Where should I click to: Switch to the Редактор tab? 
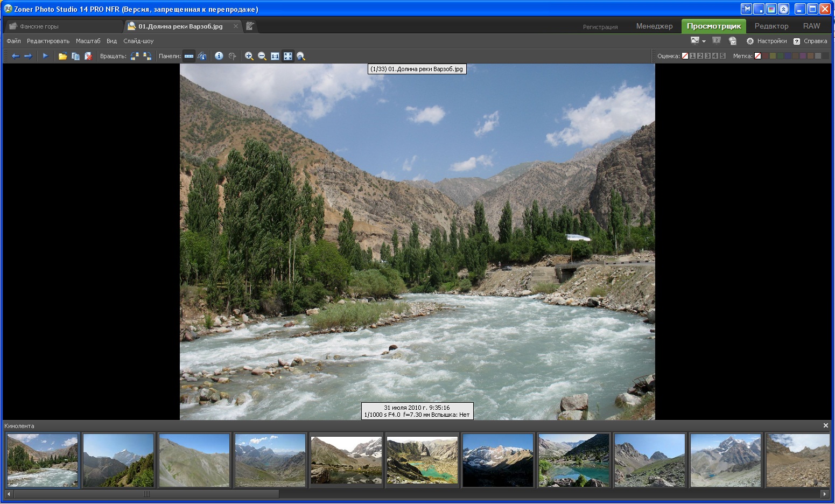tap(771, 26)
